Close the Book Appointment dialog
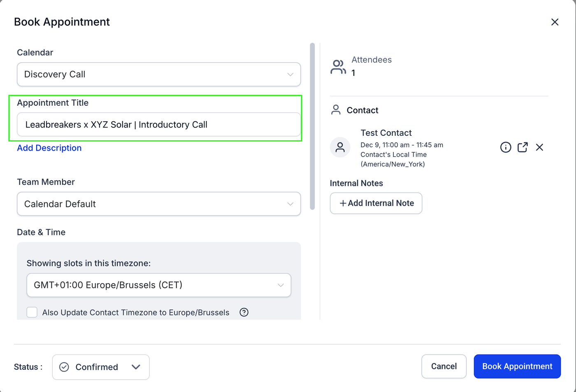The height and width of the screenshot is (392, 576). 555,22
